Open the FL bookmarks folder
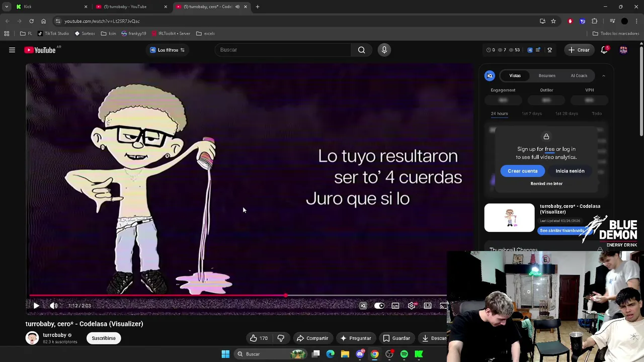644x362 pixels. coord(26,33)
